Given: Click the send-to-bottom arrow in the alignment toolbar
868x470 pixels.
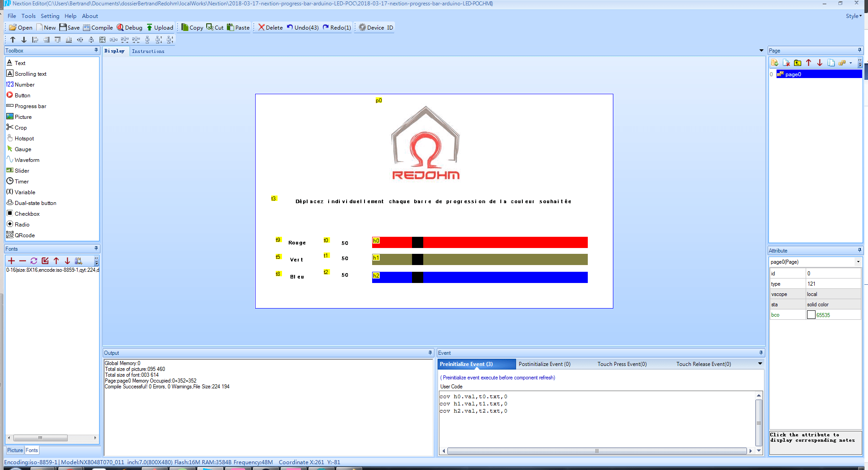Looking at the screenshot, I should coord(24,40).
